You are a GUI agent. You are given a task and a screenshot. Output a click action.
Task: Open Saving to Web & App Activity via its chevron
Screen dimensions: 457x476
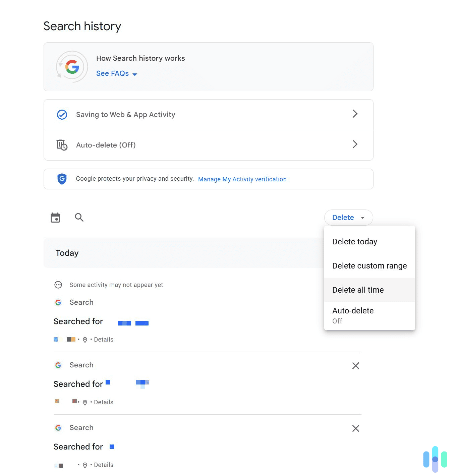[x=355, y=114]
